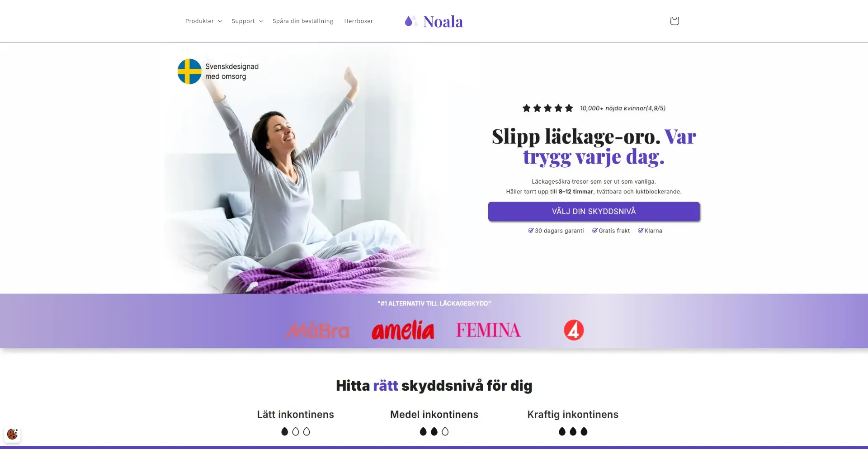Open cookie settings icon

point(12,434)
